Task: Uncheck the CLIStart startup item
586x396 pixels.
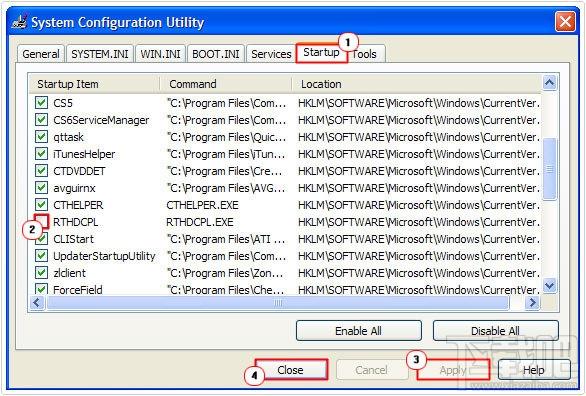Action: [x=41, y=239]
